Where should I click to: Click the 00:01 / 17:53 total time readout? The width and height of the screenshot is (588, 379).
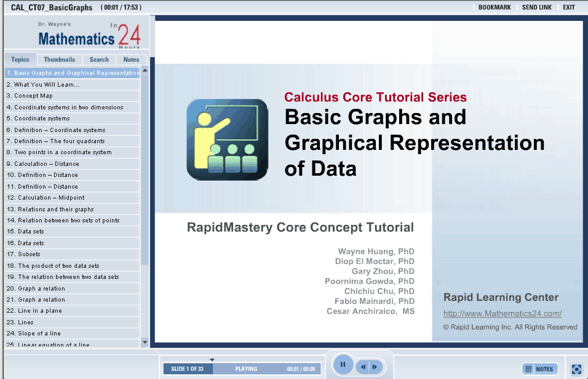click(121, 7)
